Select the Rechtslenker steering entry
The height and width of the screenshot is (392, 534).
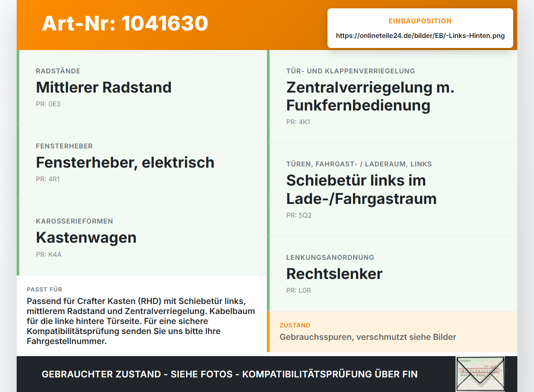click(x=392, y=274)
